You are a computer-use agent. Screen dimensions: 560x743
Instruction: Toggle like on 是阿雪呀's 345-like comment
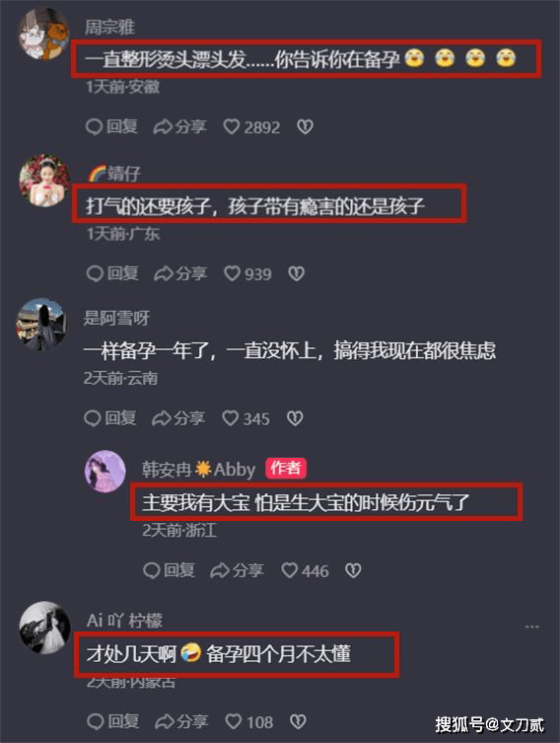pos(245,418)
